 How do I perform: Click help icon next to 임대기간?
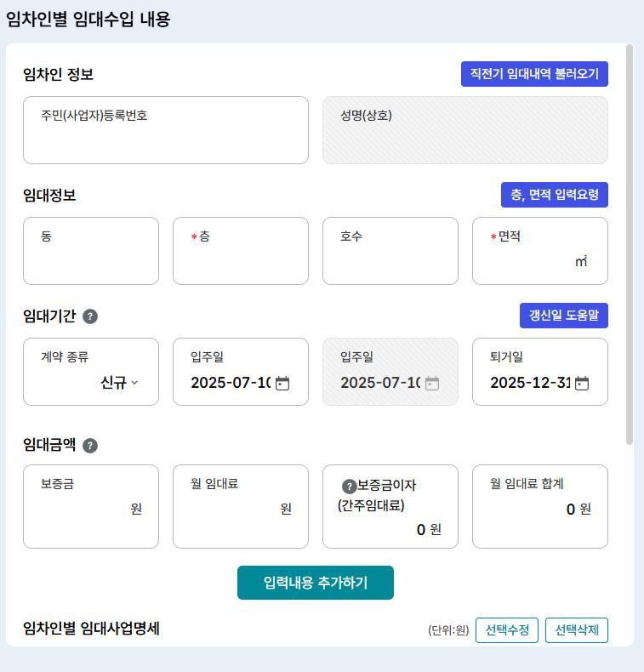click(90, 316)
